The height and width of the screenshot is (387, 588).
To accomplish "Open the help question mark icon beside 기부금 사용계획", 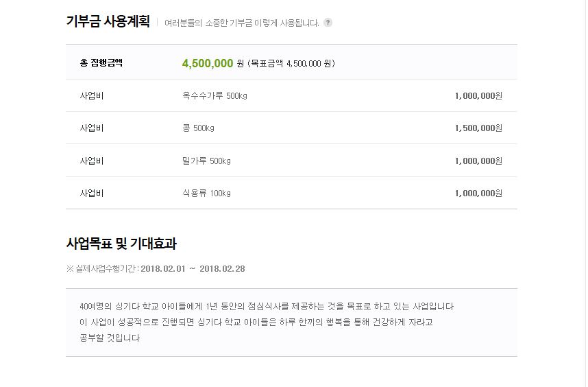I will point(328,23).
